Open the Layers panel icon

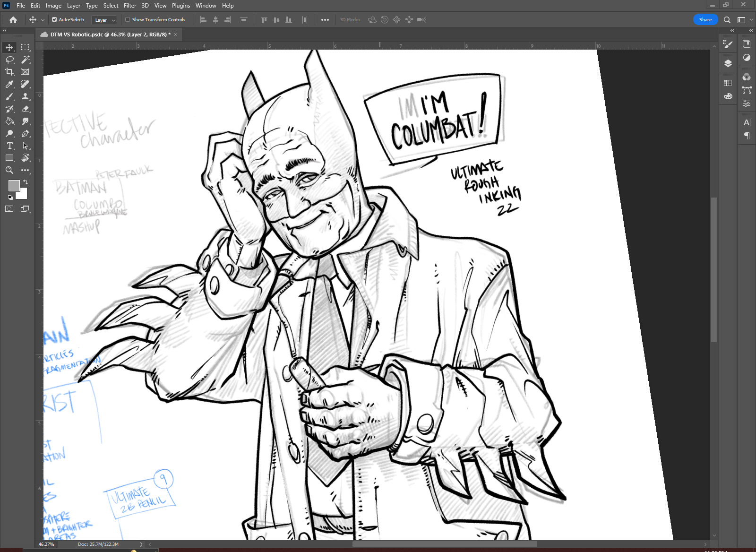[x=728, y=63]
